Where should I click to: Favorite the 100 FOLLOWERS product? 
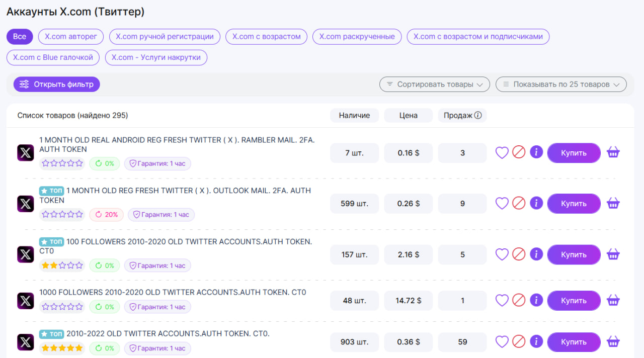[502, 254]
